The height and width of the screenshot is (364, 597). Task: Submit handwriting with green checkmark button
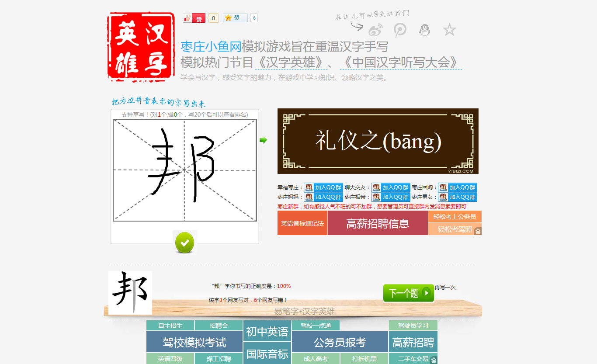pos(184,243)
